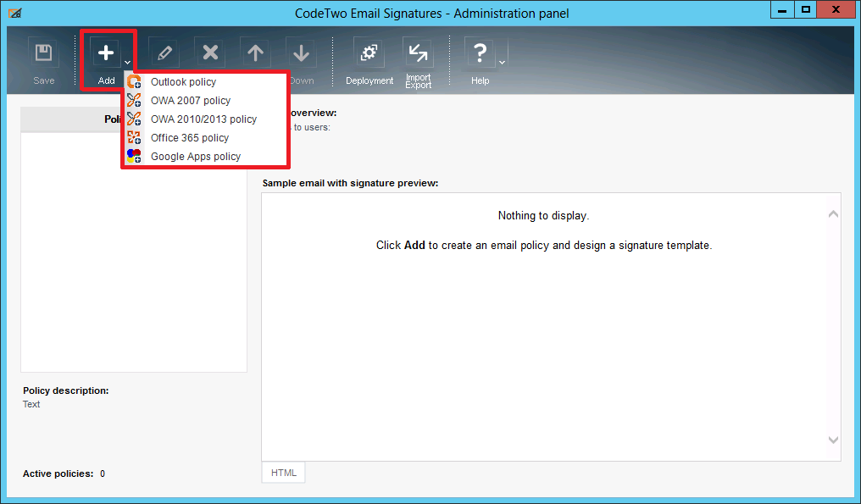The height and width of the screenshot is (504, 861).
Task: Click the Office 365 policy icon
Action: (134, 138)
